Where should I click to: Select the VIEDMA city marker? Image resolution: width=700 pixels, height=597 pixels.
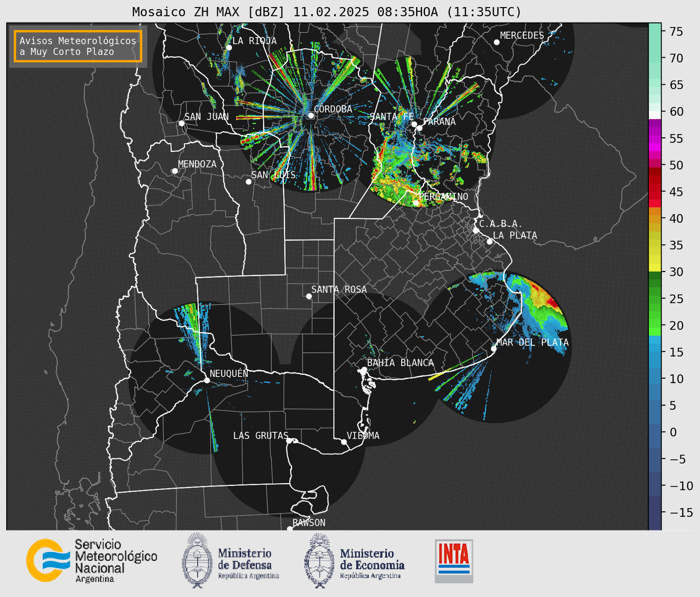[344, 442]
